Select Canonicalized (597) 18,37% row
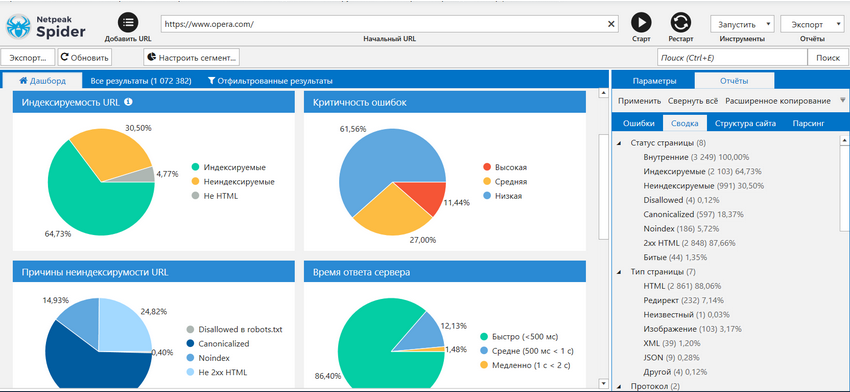 pyautogui.click(x=693, y=214)
